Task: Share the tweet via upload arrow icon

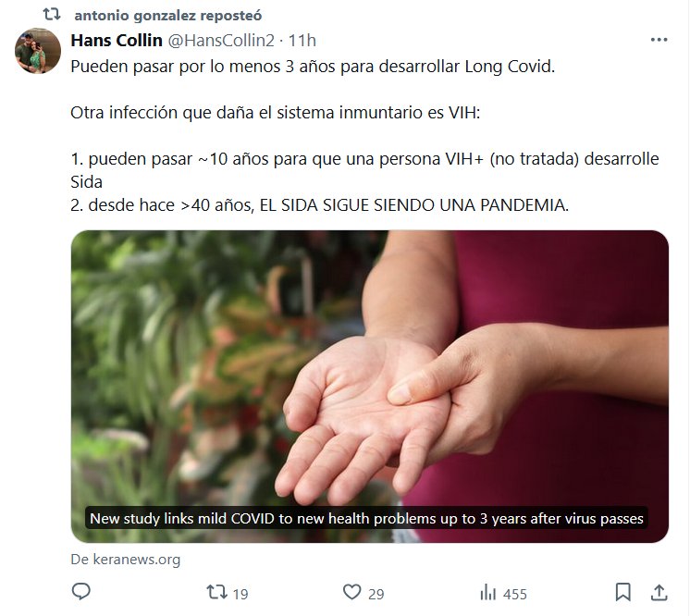Action: pyautogui.click(x=659, y=592)
